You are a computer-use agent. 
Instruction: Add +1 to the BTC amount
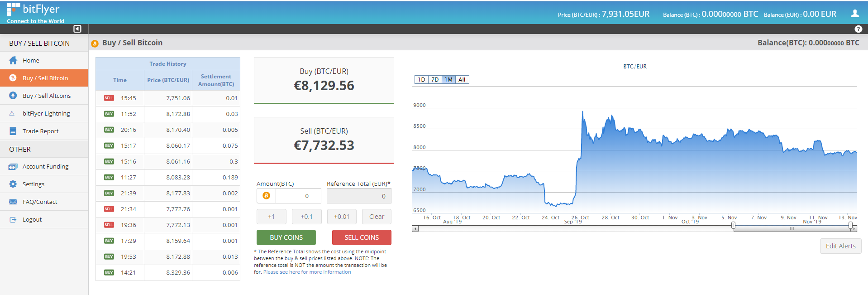[x=271, y=217]
